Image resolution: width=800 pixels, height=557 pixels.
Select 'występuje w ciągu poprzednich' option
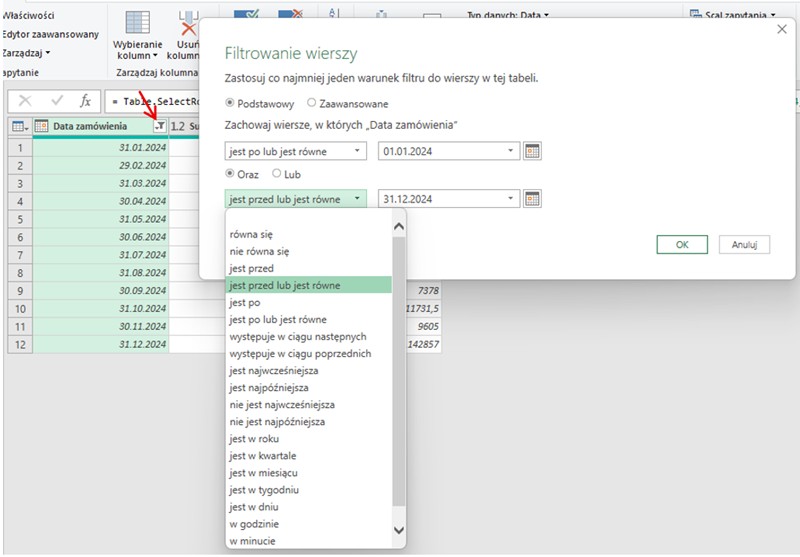[x=308, y=353]
